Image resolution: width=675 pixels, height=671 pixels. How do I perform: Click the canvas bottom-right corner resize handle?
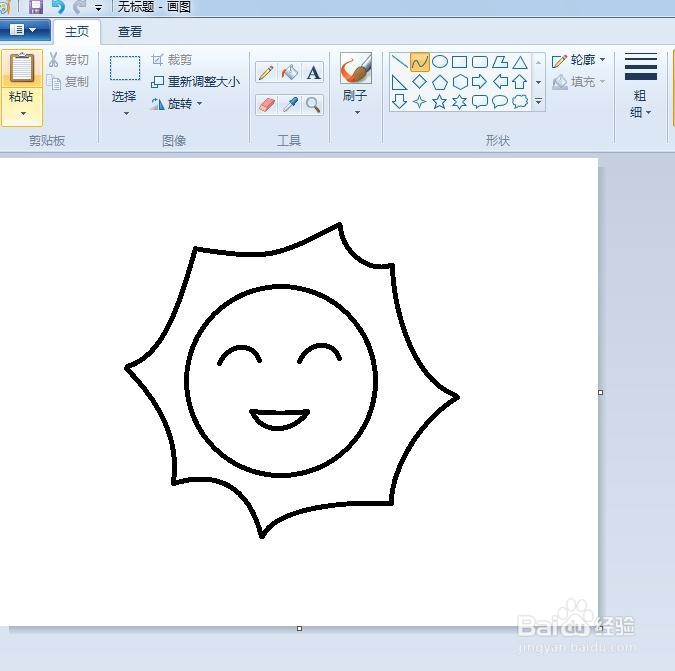point(600,628)
